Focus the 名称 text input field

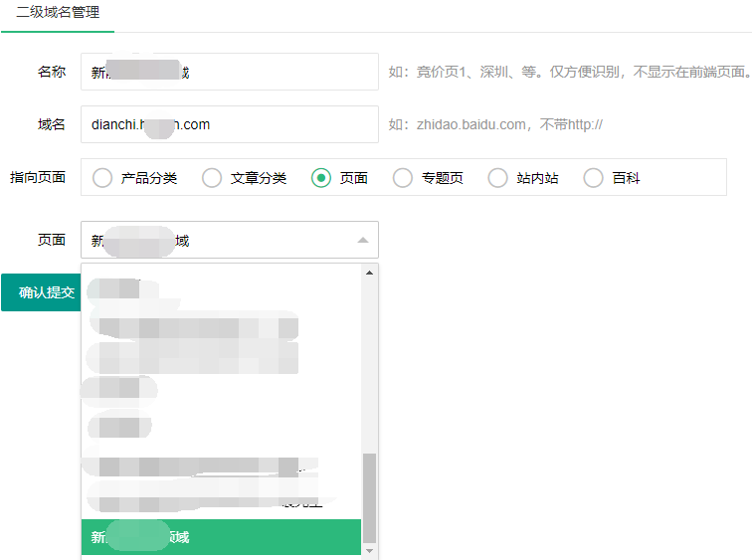pyautogui.click(x=229, y=72)
